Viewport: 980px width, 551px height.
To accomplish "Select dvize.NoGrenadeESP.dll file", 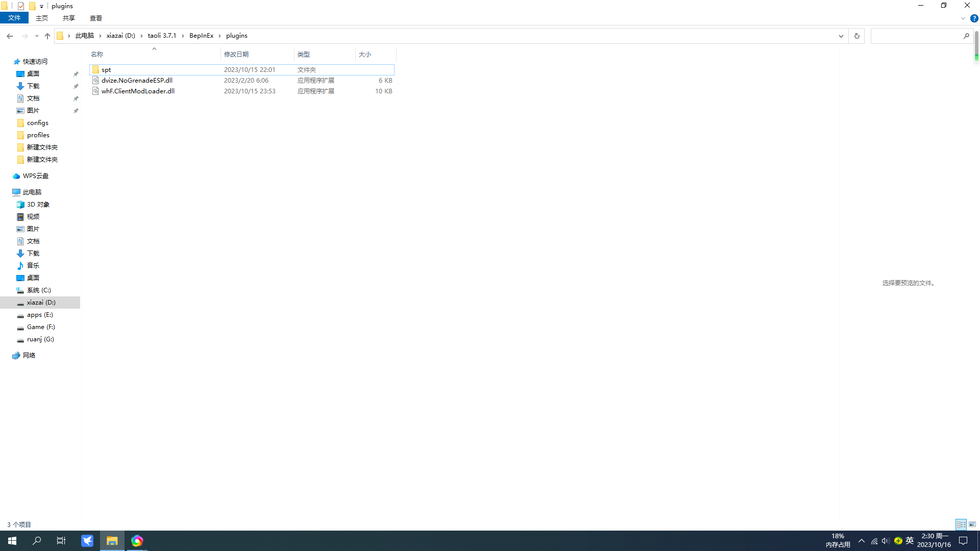I will (x=242, y=80).
